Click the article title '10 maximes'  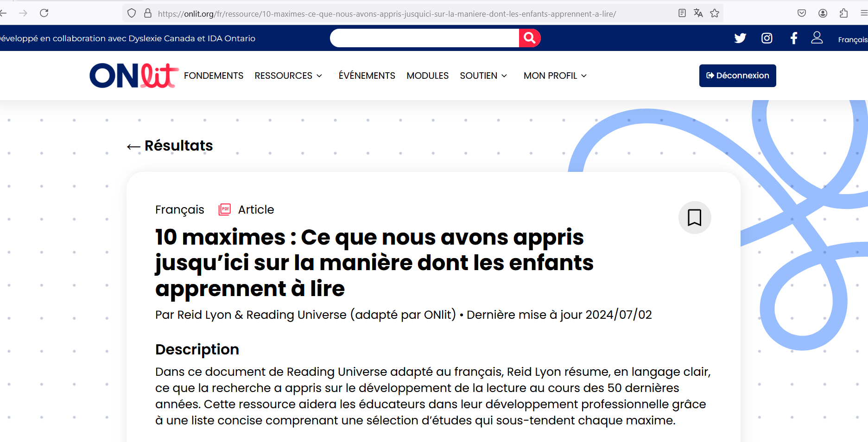[374, 263]
